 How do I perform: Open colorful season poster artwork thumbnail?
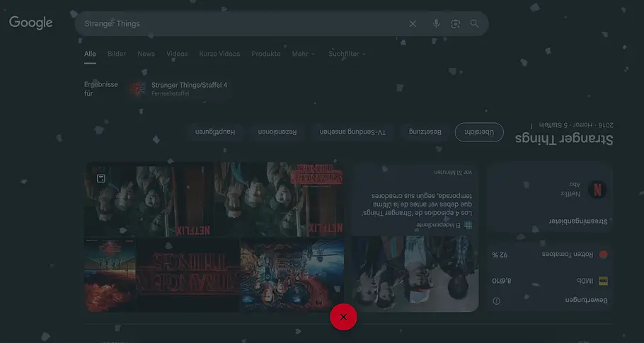pos(292,275)
